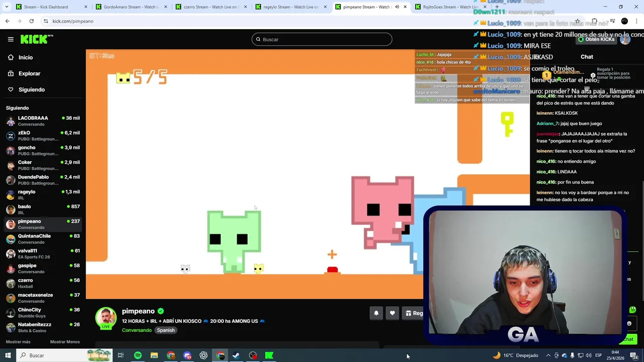Reload the page
Viewport: 644px width, 362px height.
[x=31, y=21]
